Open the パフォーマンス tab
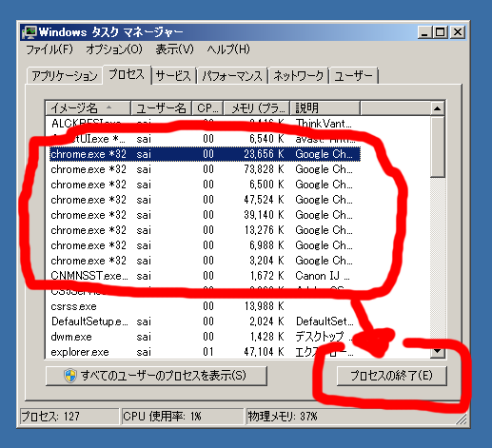This screenshot has height=448, width=492. [x=232, y=76]
